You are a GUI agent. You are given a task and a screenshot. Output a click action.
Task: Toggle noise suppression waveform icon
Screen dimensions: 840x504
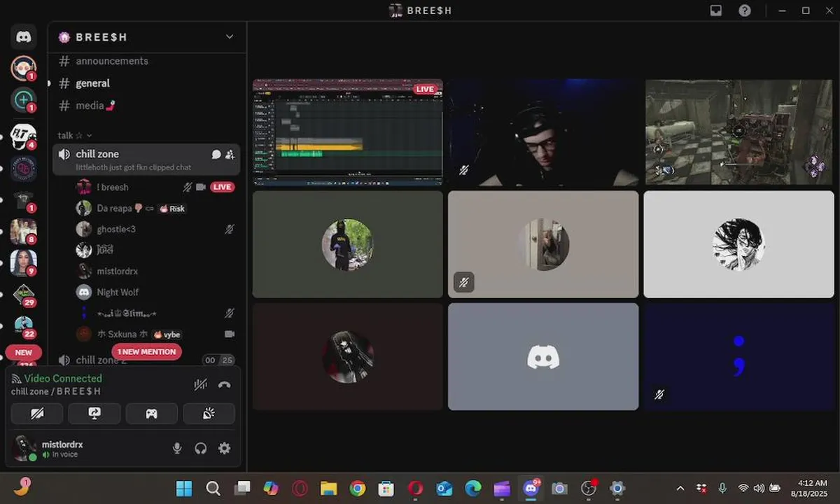[200, 384]
